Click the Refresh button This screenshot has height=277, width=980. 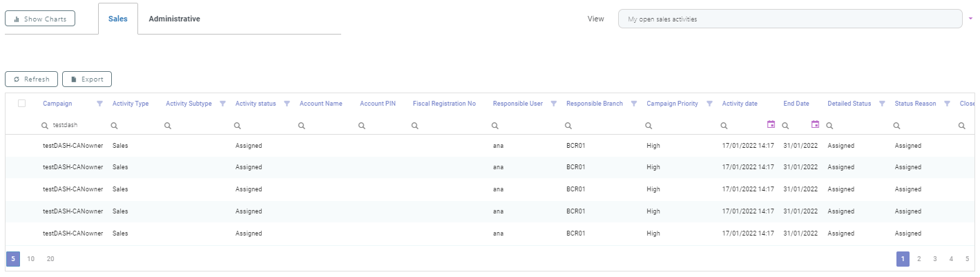[x=31, y=79]
